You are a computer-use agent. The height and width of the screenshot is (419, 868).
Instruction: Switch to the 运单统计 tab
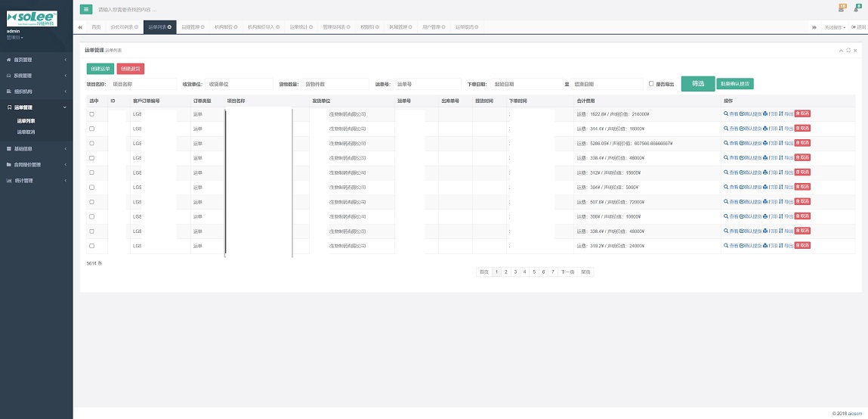[301, 27]
